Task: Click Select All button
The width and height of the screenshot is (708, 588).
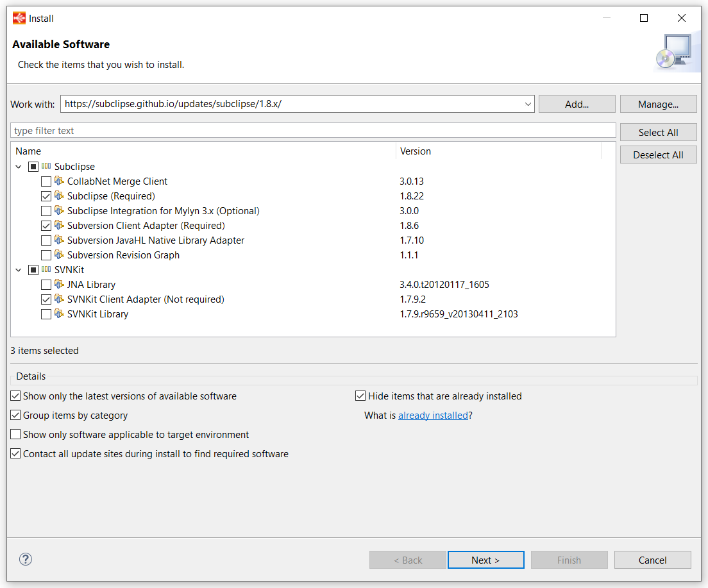Action: [659, 132]
